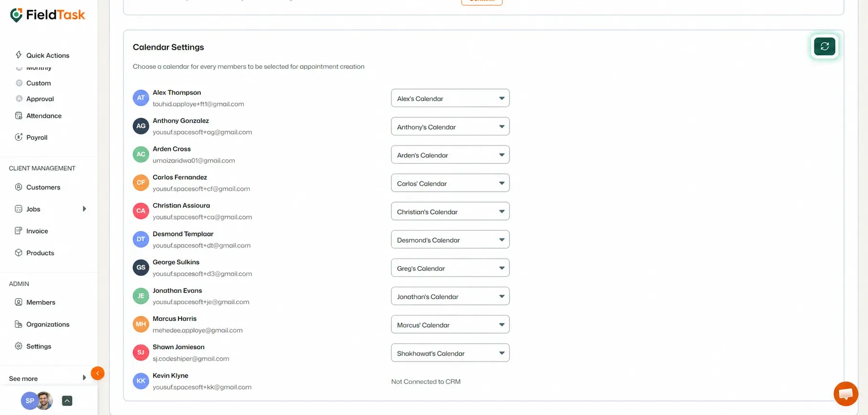Screen dimensions: 868x415
Task: Open the Shakhawat's Calendar dropdown
Action: click(450, 353)
